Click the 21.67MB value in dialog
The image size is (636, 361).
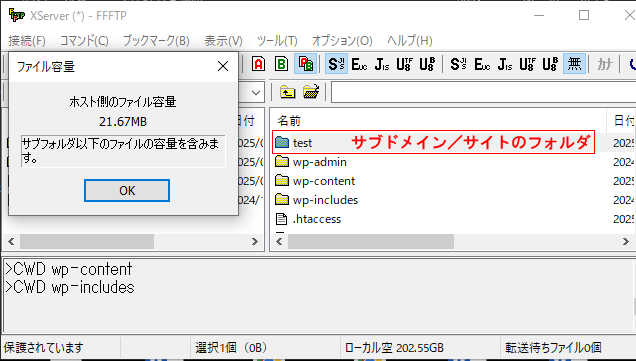click(123, 121)
